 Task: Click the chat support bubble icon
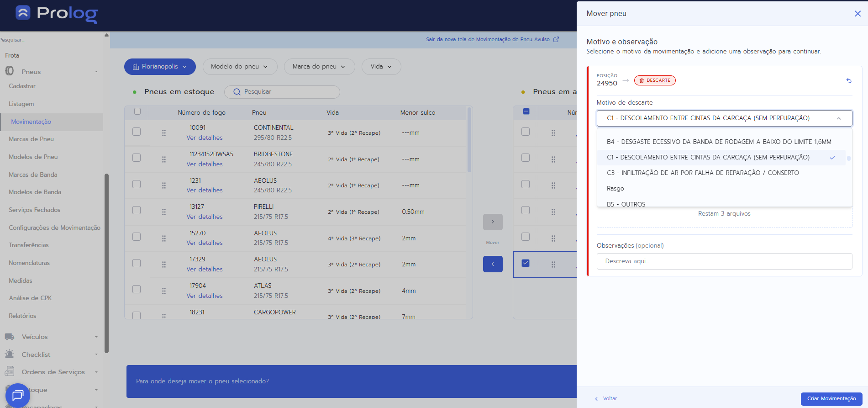click(18, 395)
